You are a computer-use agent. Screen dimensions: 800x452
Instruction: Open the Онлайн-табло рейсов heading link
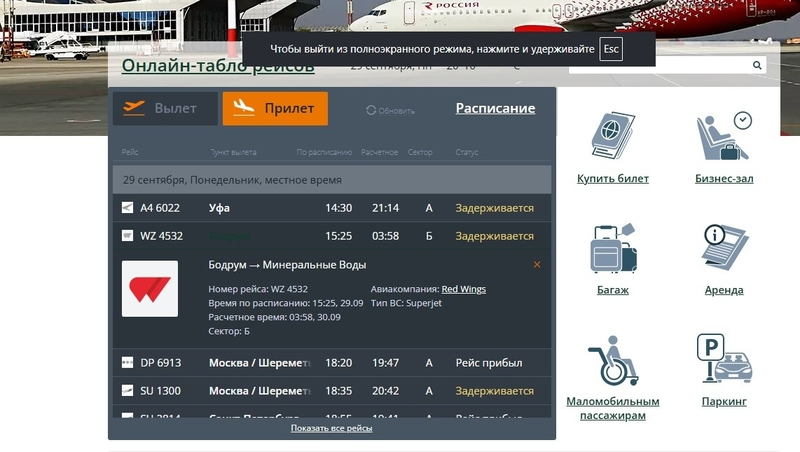[218, 67]
